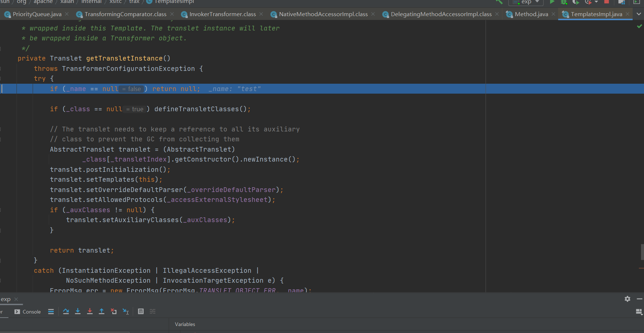Hide the debug tool window
Image resolution: width=644 pixels, height=333 pixels.
point(640,299)
